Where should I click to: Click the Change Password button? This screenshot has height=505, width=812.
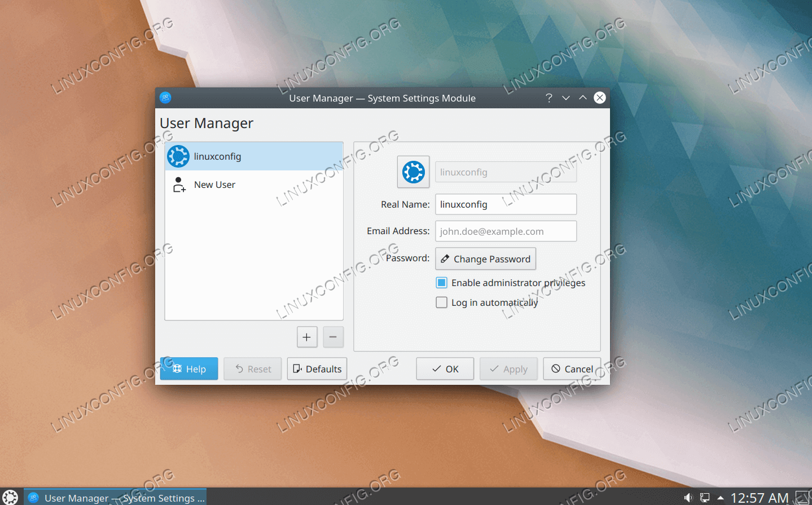(x=485, y=259)
